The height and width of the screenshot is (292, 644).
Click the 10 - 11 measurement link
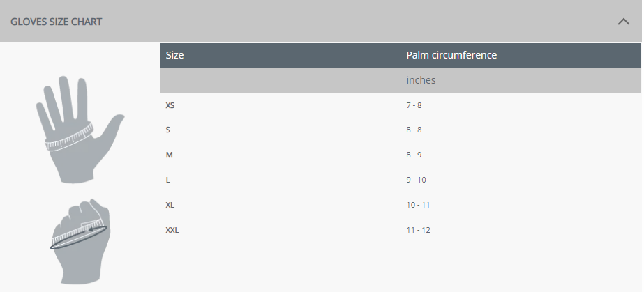[x=419, y=205]
